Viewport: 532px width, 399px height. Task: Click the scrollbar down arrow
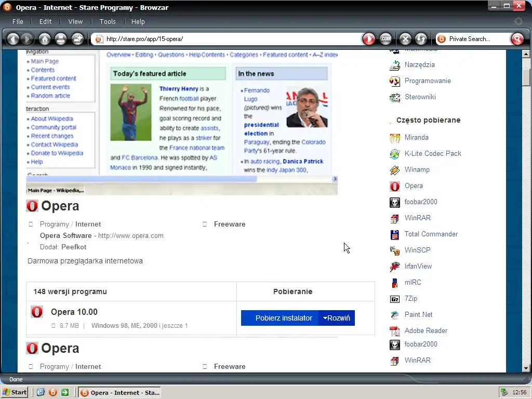click(526, 368)
